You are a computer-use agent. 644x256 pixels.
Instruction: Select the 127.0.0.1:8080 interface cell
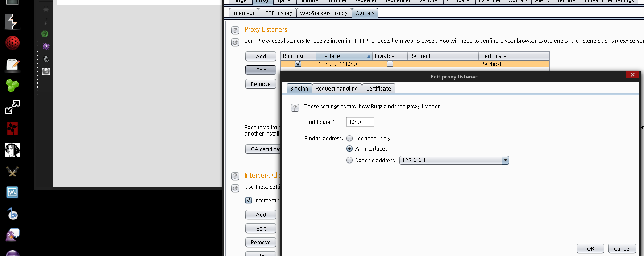point(344,64)
